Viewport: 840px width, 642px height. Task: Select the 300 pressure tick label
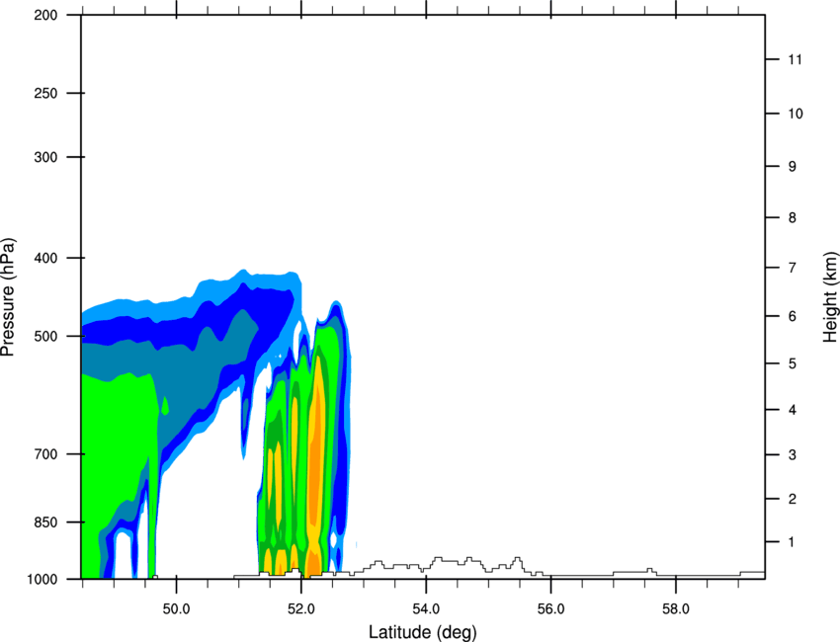pyautogui.click(x=45, y=157)
